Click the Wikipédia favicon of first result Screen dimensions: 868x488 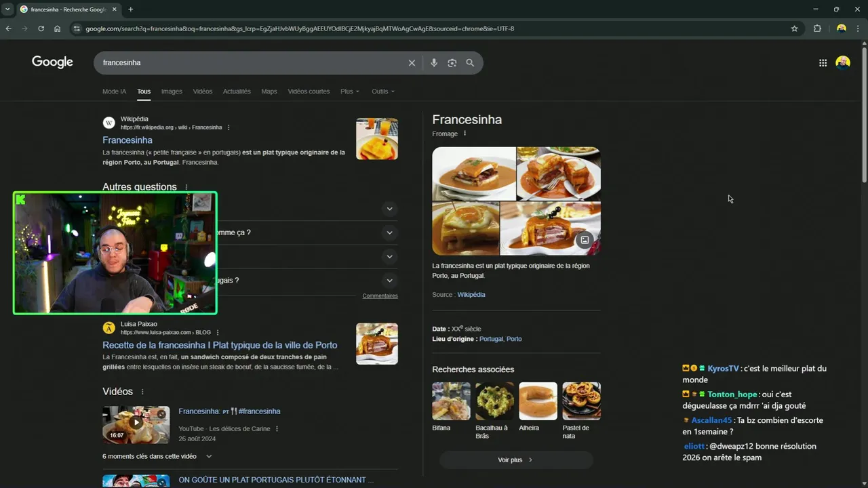108,123
